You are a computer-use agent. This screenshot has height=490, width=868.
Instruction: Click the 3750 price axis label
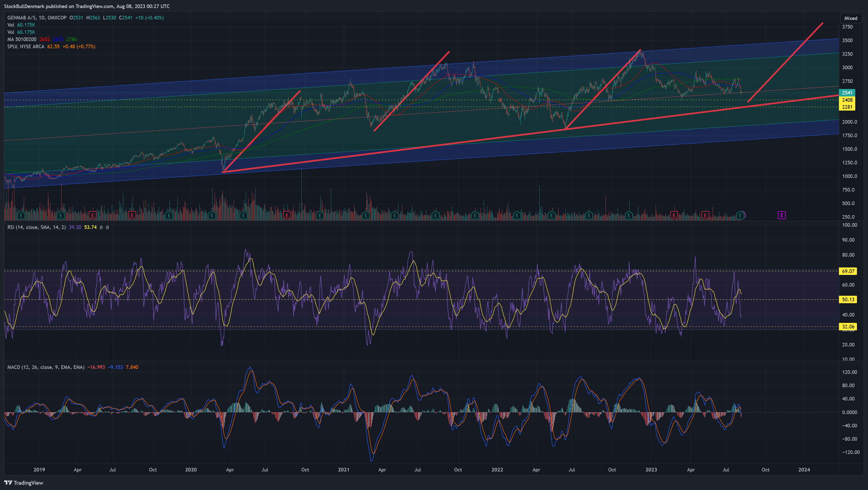(x=848, y=27)
